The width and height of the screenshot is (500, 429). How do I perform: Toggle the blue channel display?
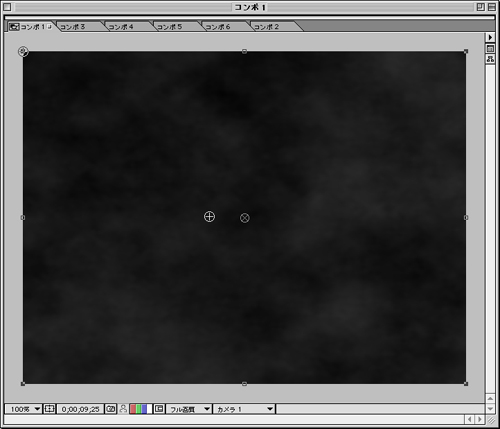pos(144,409)
